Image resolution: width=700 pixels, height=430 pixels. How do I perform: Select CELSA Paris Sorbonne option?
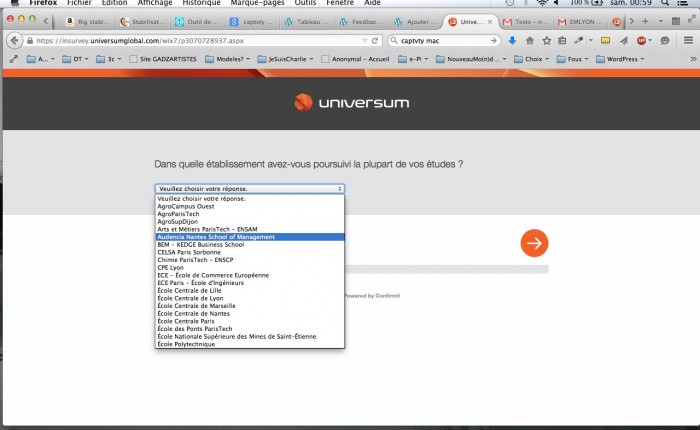(250, 252)
